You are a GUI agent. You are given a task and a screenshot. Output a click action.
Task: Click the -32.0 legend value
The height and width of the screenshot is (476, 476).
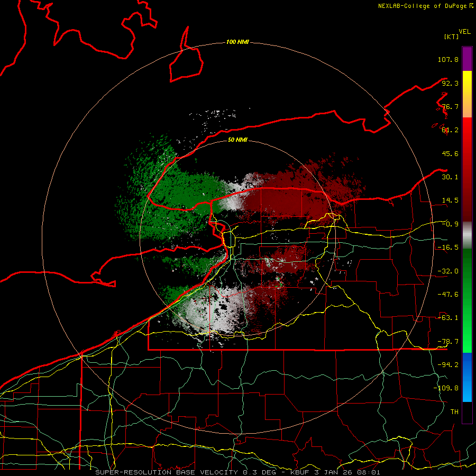(x=448, y=271)
